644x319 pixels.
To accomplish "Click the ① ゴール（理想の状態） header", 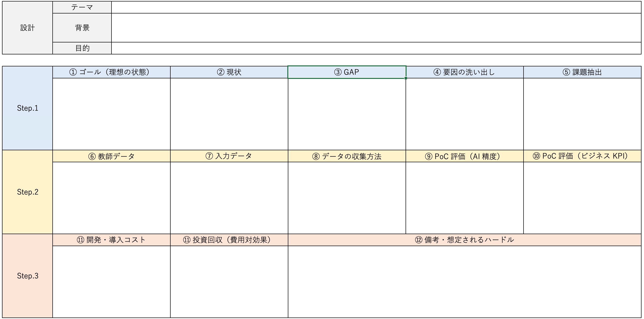I will pos(111,72).
